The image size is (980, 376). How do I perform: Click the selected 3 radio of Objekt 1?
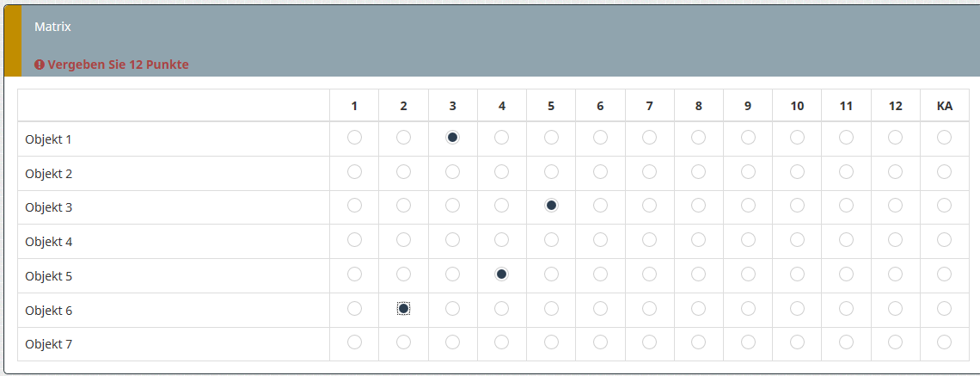452,137
